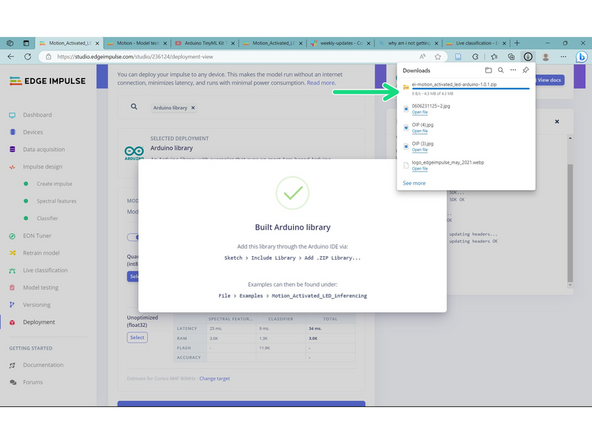Open Classifier sub-item
Image resolution: width=592 pixels, height=444 pixels.
click(x=47, y=218)
